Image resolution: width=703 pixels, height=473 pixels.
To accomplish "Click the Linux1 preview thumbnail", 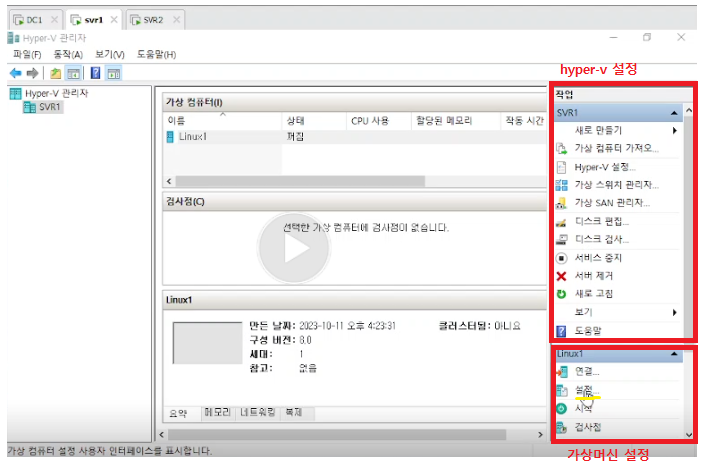I will point(207,343).
